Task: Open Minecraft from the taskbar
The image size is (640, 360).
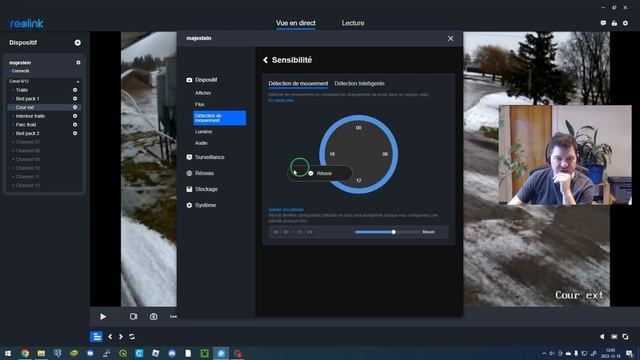Action: point(204,353)
